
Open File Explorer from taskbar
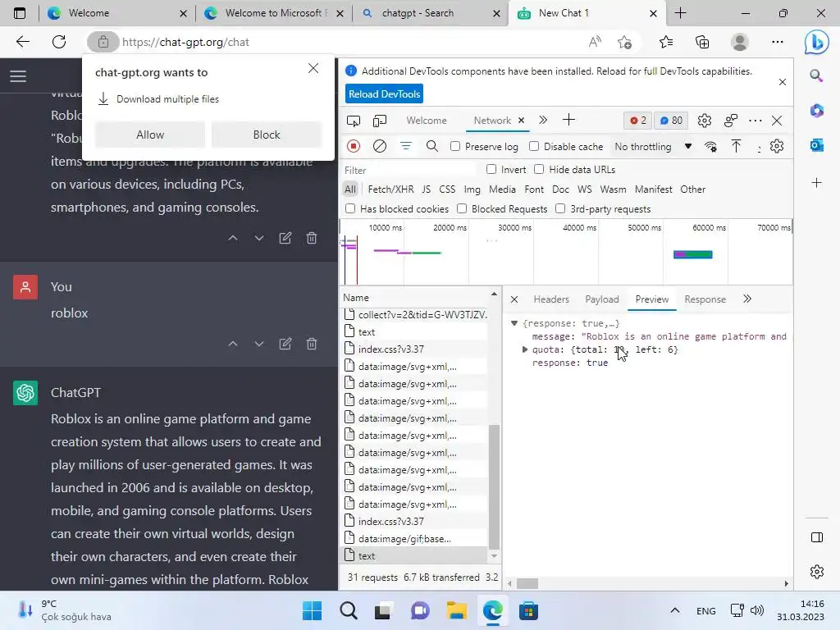pos(457,610)
